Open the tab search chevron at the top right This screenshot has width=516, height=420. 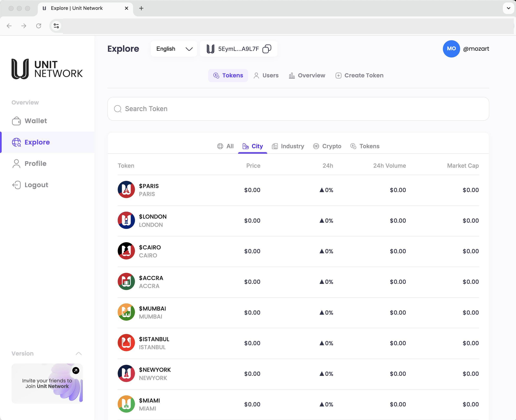pyautogui.click(x=508, y=8)
